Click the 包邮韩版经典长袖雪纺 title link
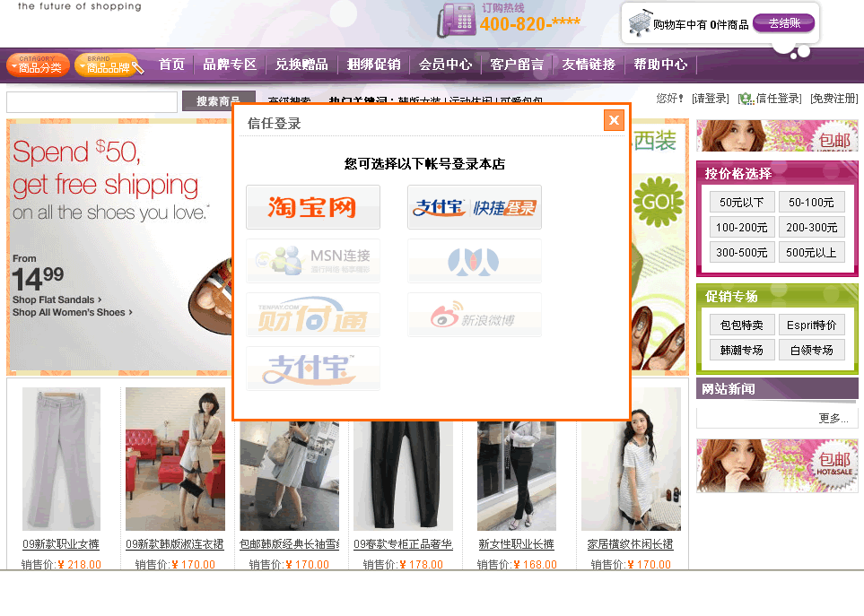 pyautogui.click(x=289, y=544)
